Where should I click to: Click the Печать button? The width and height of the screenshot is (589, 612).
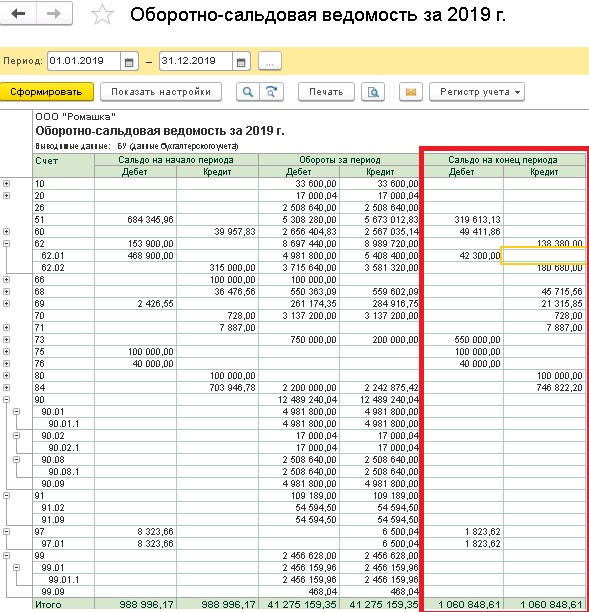(x=326, y=92)
